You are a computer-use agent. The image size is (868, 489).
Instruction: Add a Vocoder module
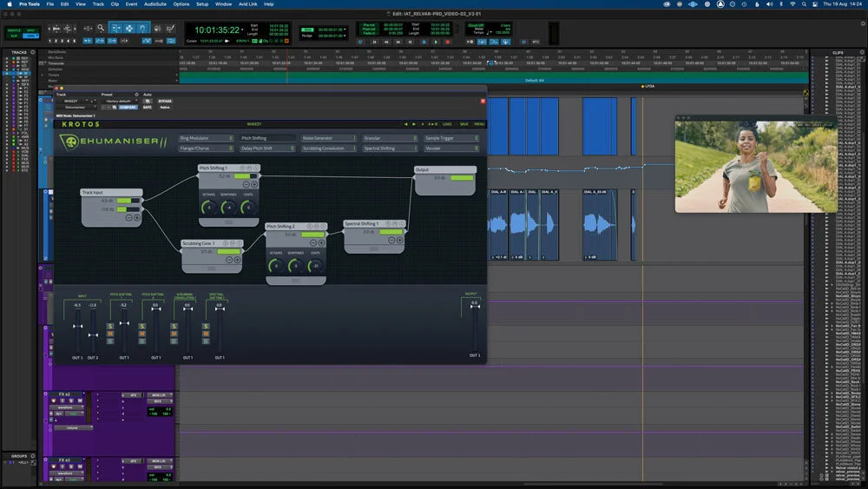(x=451, y=149)
